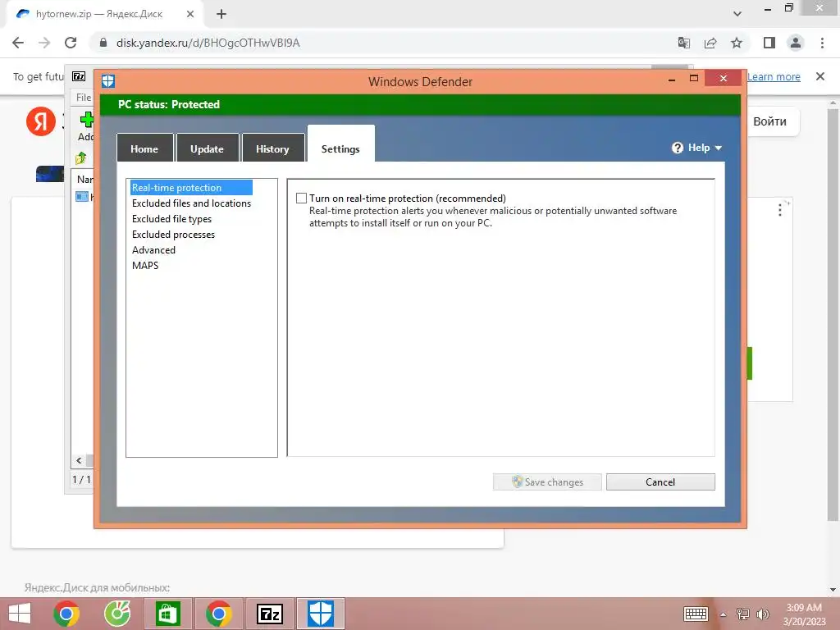Select Excluded processes
The image size is (840, 630).
(x=173, y=234)
